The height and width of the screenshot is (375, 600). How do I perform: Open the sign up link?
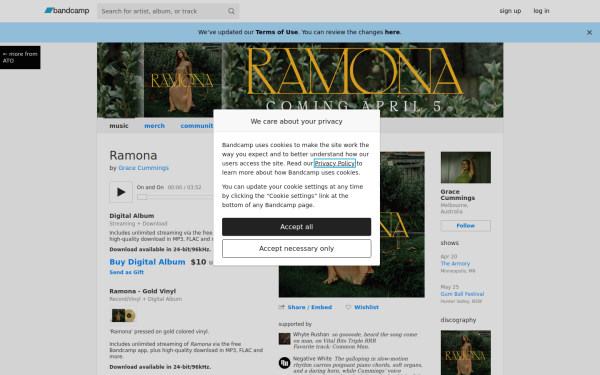(510, 11)
